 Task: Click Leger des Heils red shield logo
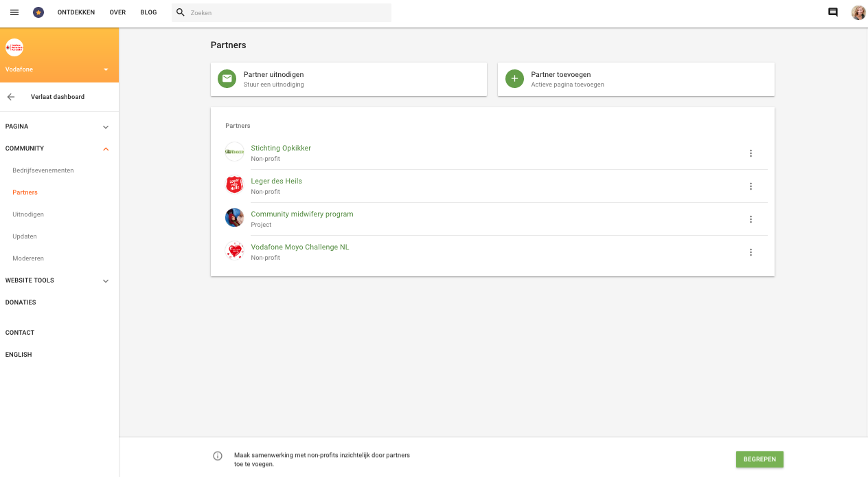tap(235, 185)
